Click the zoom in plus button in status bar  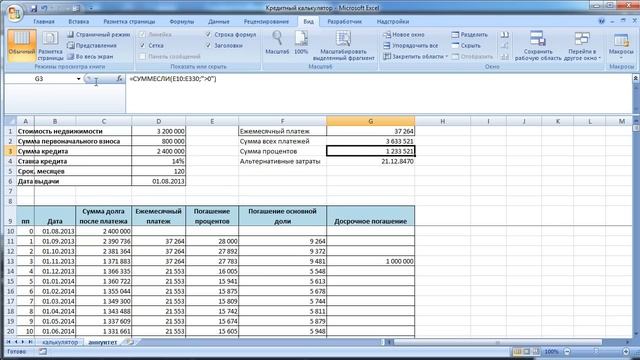(626, 351)
